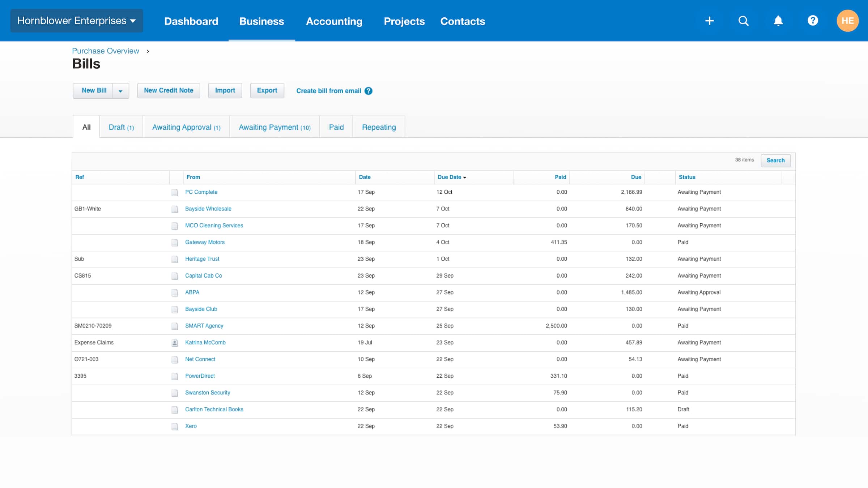Expand the New Bill dropdown arrow
868x488 pixels.
pos(120,91)
